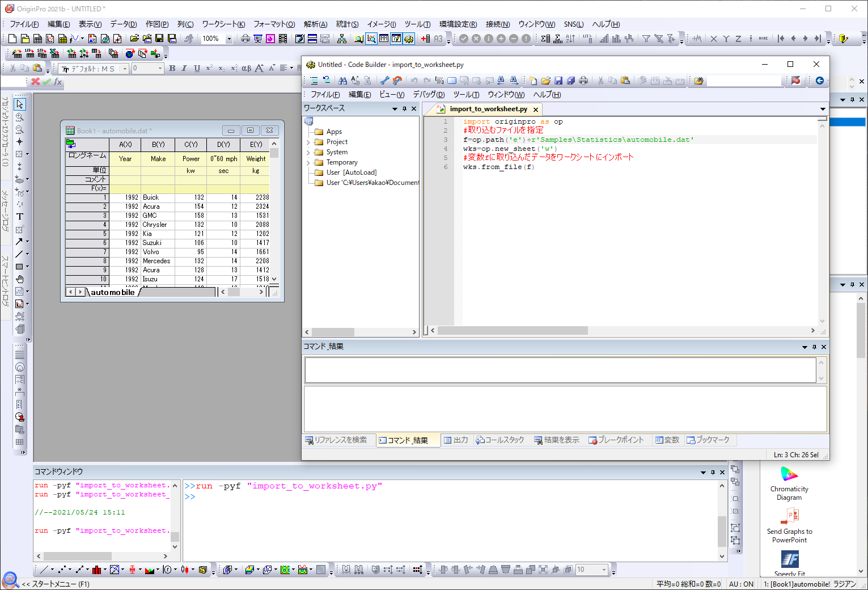Select the Text tool in the left toolbar
Image resolution: width=868 pixels, height=590 pixels.
(x=20, y=217)
